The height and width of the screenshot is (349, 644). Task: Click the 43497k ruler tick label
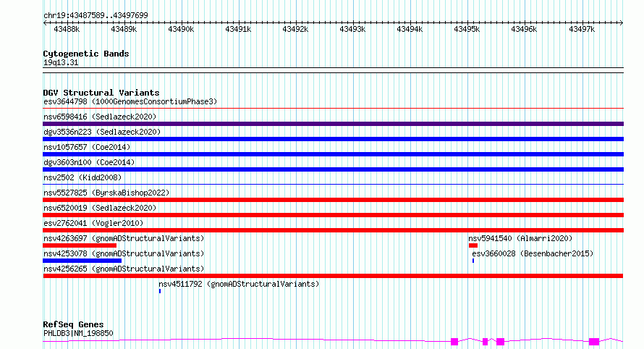click(x=582, y=29)
